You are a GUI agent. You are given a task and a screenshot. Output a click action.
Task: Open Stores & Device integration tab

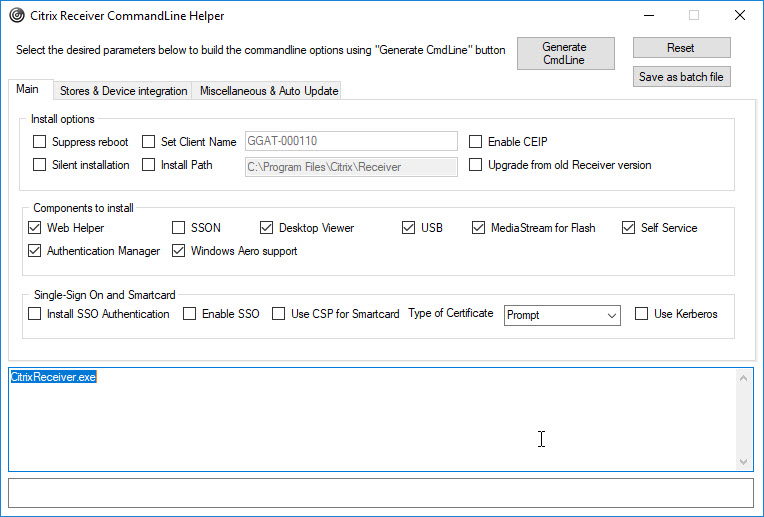click(123, 91)
